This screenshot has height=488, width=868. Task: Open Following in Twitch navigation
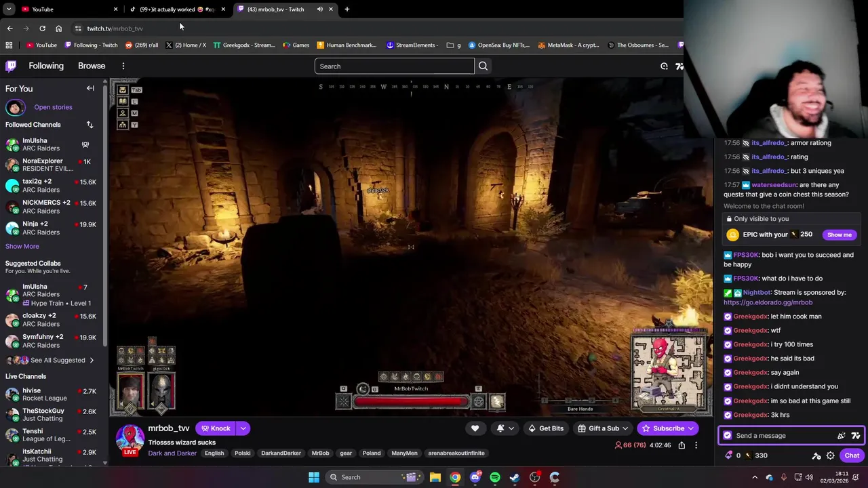(x=46, y=66)
